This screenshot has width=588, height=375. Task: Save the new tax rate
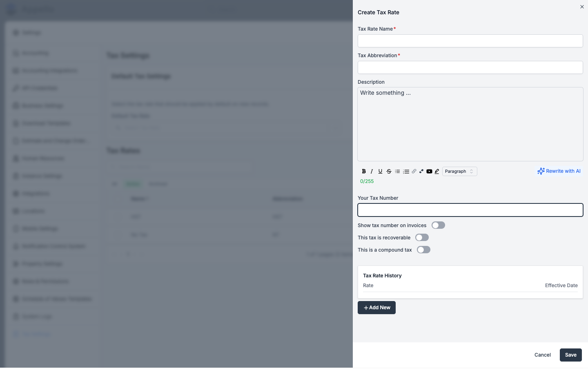coord(570,355)
